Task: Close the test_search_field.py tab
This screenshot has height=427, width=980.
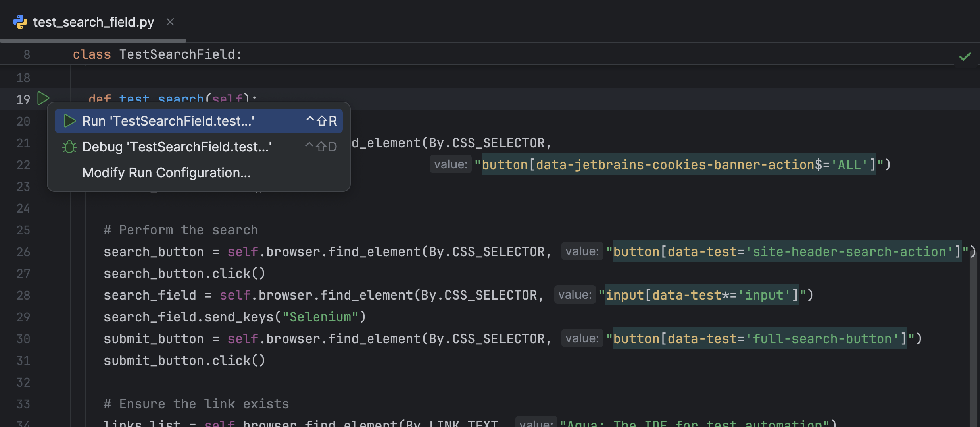Action: pyautogui.click(x=170, y=22)
